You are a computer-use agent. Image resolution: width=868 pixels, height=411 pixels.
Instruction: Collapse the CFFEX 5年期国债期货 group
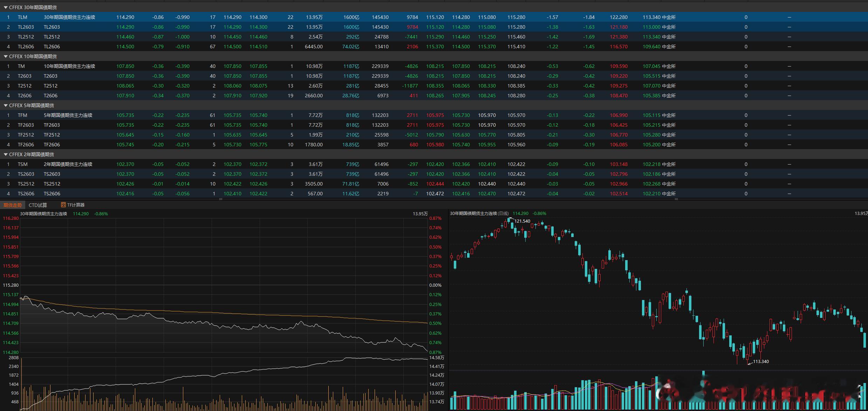point(6,105)
